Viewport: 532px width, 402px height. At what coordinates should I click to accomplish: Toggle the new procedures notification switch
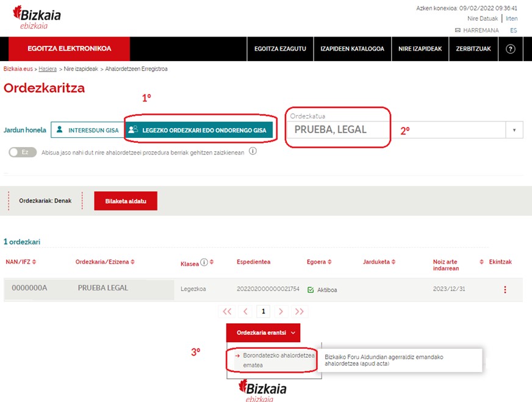coord(23,153)
